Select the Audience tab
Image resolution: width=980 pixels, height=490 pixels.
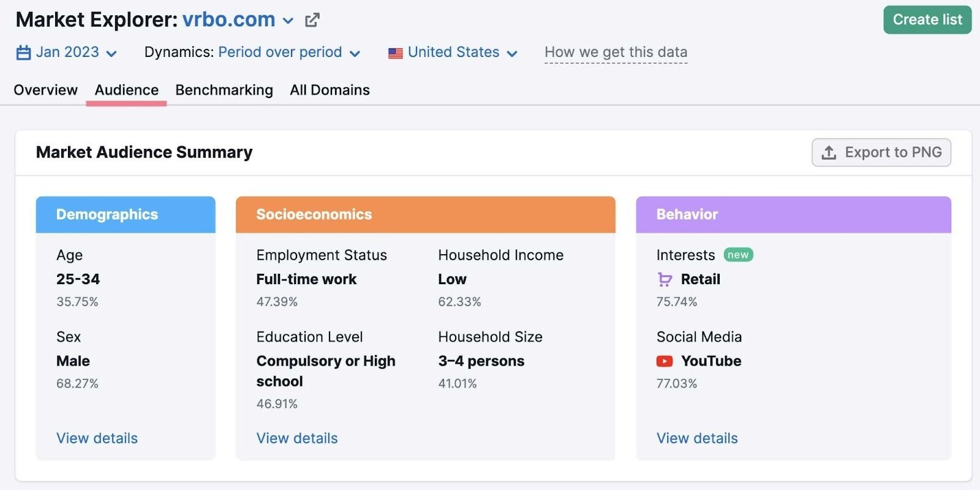point(126,90)
